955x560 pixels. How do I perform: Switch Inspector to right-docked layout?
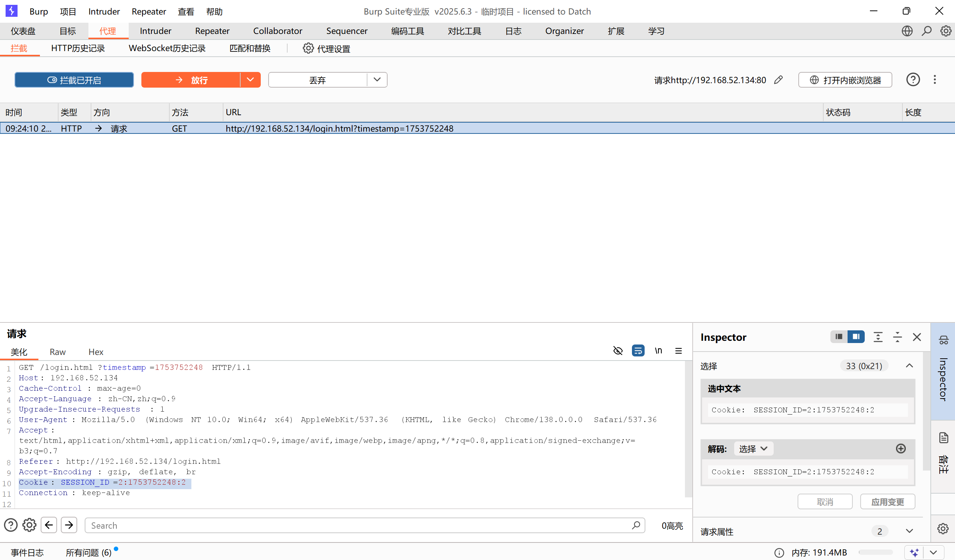(856, 337)
